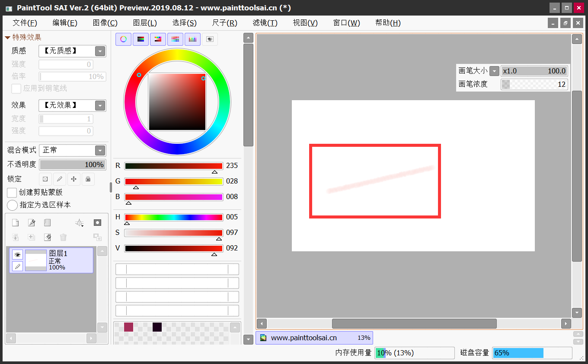Viewport: 588px width, 364px height.
Task: Click the 画笔大小 brush size slider
Action: pyautogui.click(x=534, y=71)
